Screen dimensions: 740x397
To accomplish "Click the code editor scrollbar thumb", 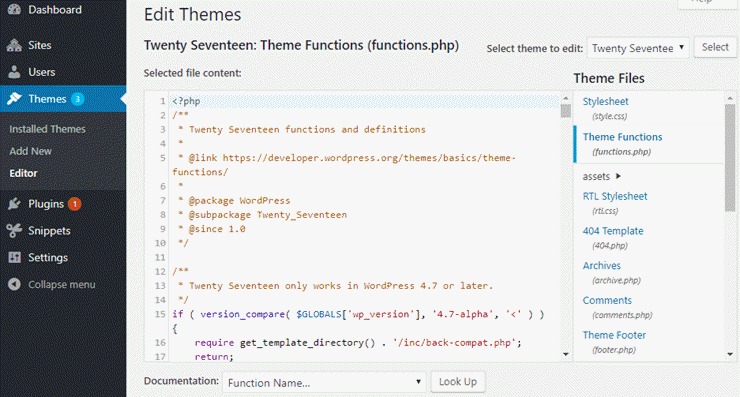I will pos(566,111).
